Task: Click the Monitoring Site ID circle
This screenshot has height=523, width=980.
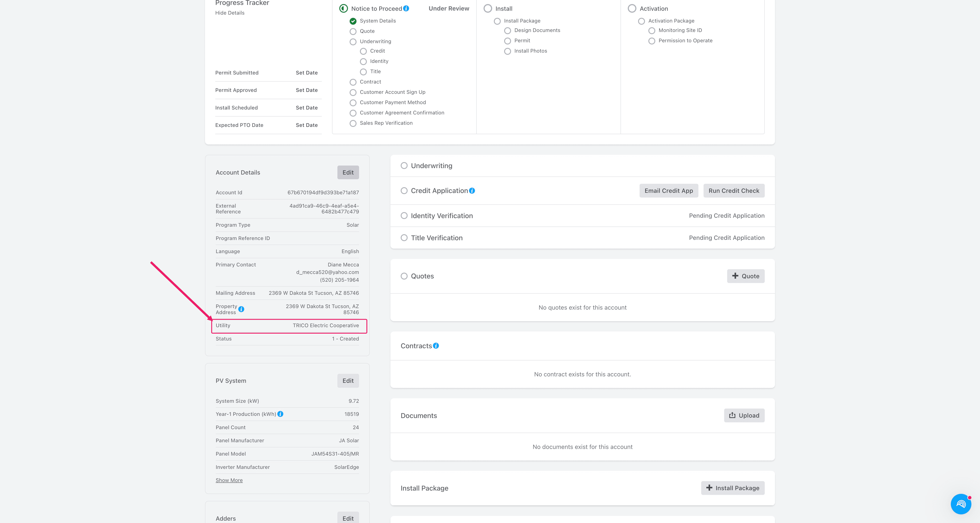Action: pyautogui.click(x=652, y=30)
